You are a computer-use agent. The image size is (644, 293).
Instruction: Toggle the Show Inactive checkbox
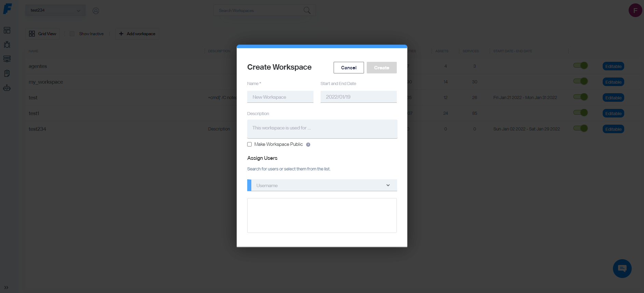72,34
